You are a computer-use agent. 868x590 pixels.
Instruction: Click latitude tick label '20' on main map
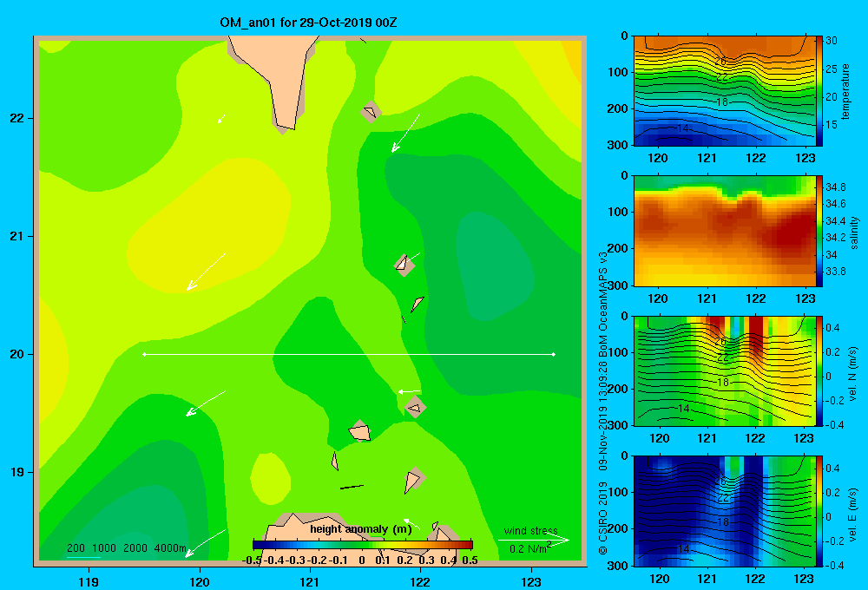pyautogui.click(x=17, y=354)
